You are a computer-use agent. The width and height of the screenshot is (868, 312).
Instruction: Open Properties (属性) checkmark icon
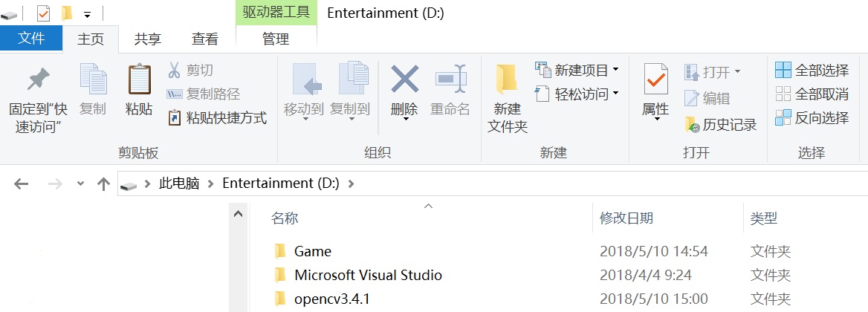pos(656,79)
